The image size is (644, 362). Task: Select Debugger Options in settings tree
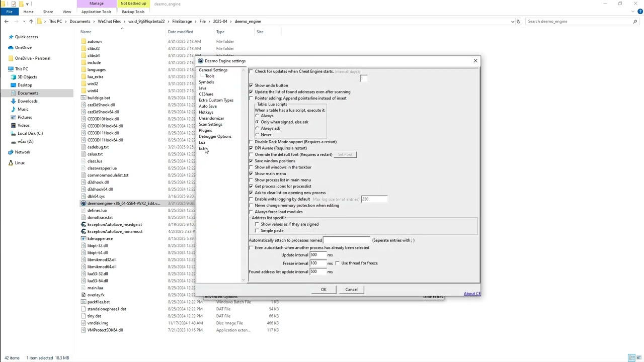coord(215,136)
